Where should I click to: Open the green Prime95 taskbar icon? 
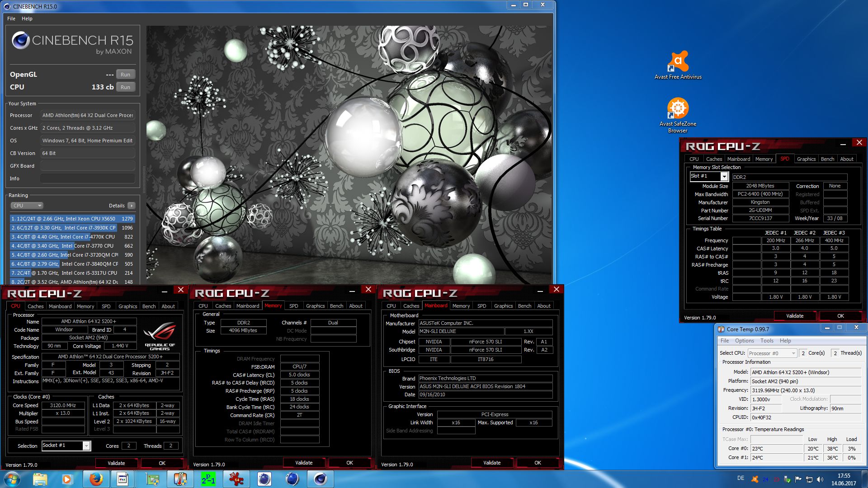208,479
